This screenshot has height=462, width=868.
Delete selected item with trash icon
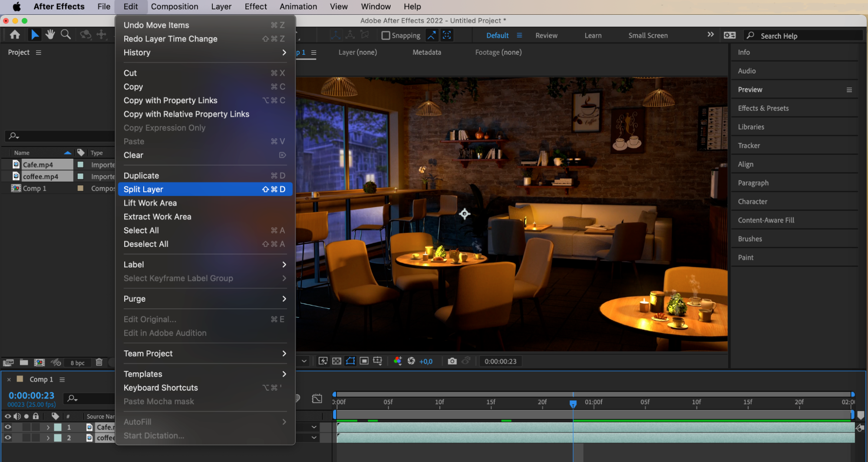[x=99, y=362]
